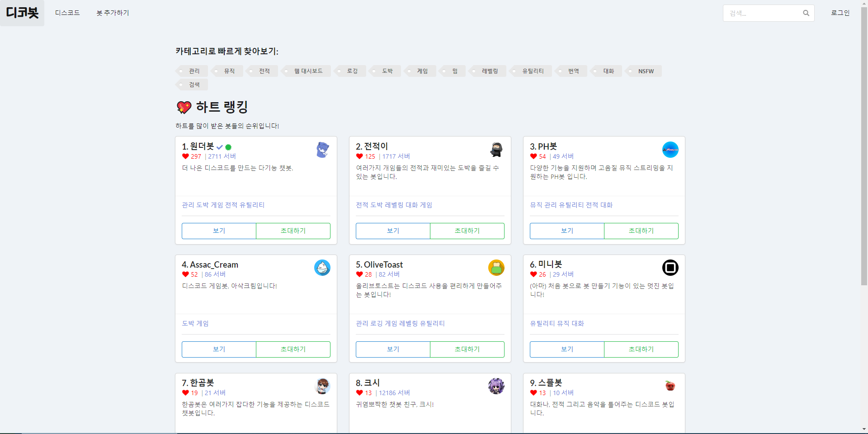Open the 한곰봇 avatar image

coord(322,386)
